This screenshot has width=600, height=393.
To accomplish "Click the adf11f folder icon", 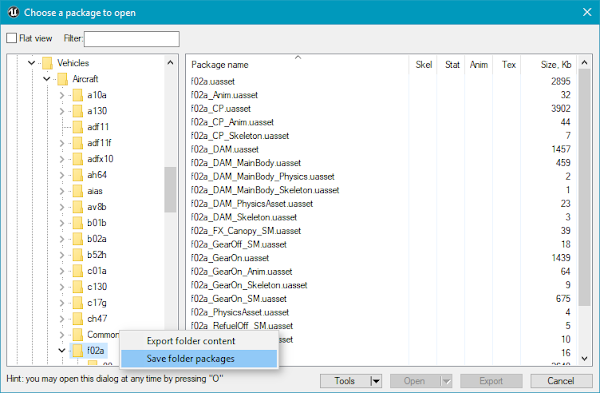I will 78,143.
